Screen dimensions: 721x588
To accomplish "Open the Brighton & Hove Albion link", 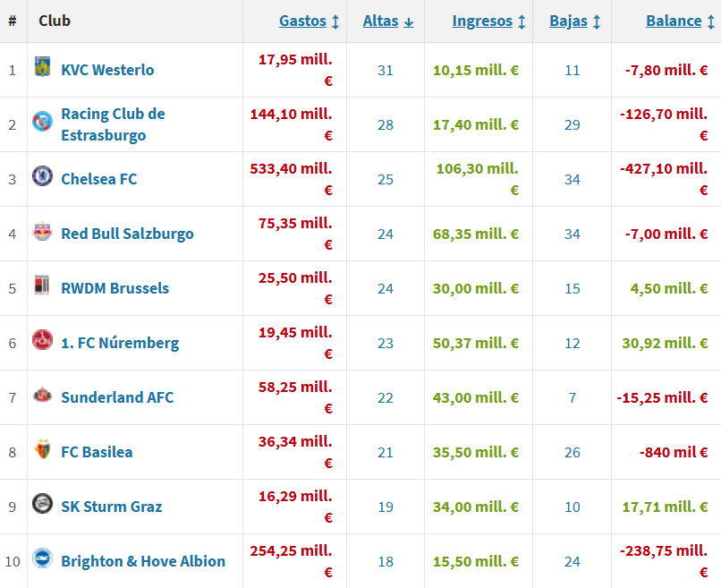I will click(x=143, y=561).
